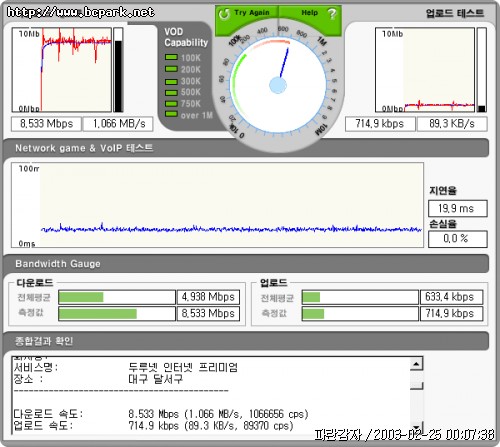Screen dimensions: 500x447
Task: Click the 500K VOD capability indicator
Action: pyautogui.click(x=171, y=92)
